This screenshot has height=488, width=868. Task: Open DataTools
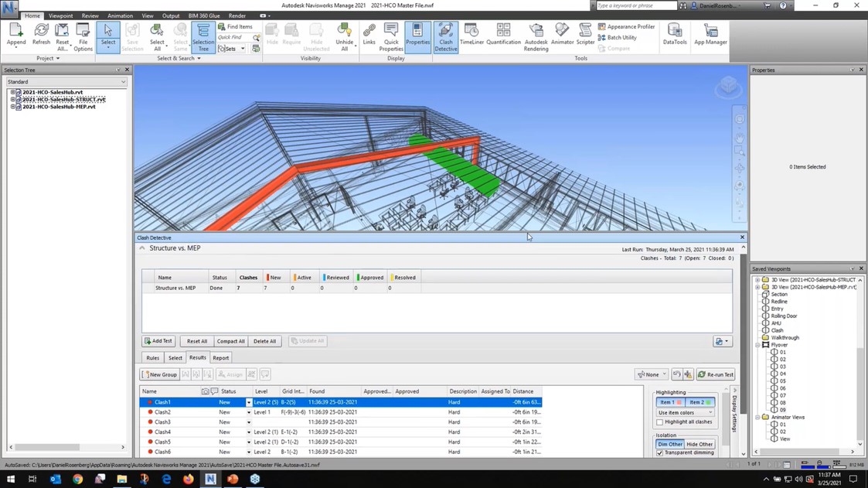coord(675,35)
